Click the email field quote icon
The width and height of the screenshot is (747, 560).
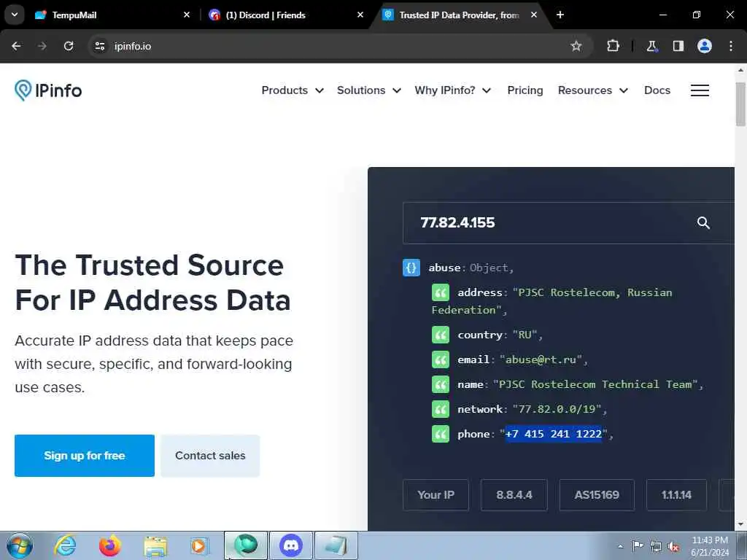pyautogui.click(x=440, y=359)
